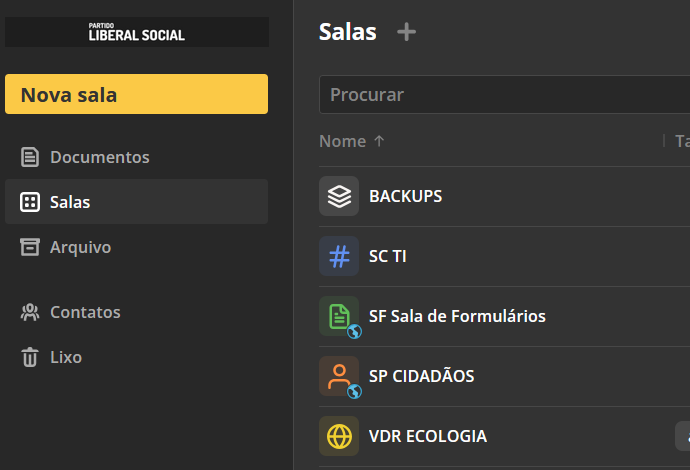Viewport: 690px width, 470px height.
Task: Click the plus icon next to Salas heading
Action: click(x=406, y=32)
